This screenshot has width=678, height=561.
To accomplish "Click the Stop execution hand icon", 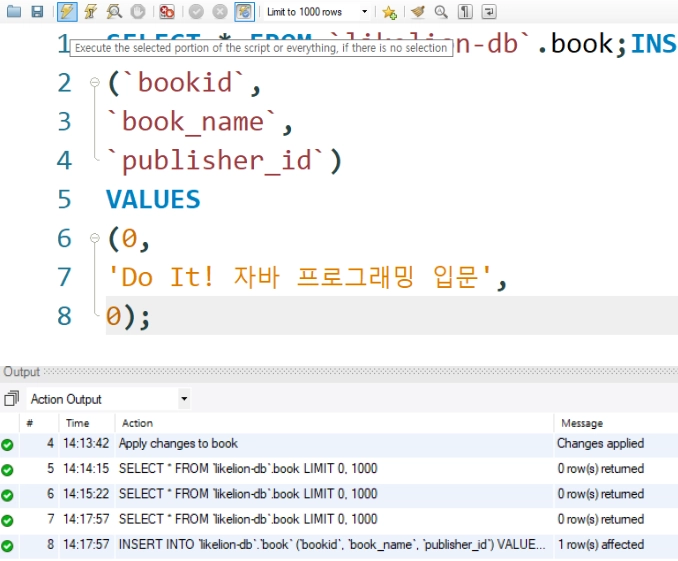I will point(138,12).
